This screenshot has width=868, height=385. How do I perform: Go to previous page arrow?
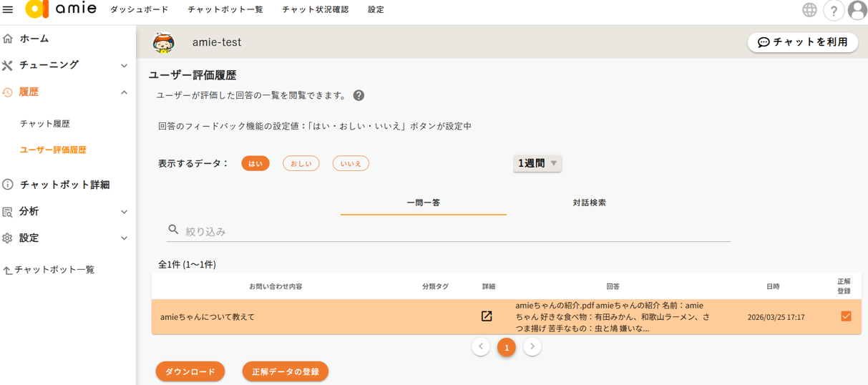[481, 347]
